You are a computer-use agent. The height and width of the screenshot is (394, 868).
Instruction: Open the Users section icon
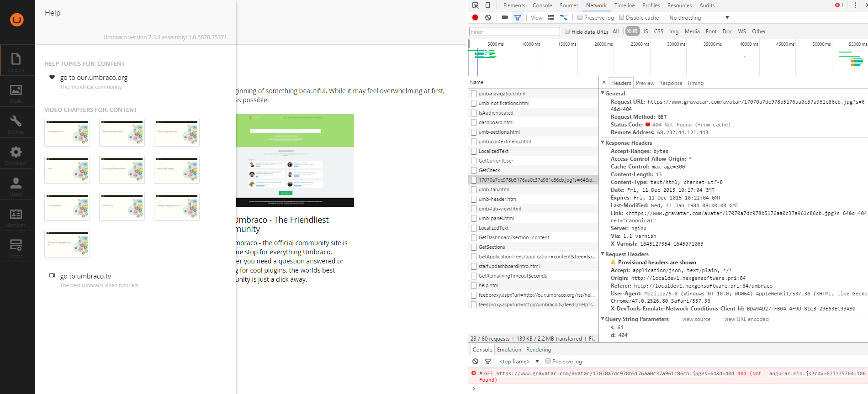[16, 183]
